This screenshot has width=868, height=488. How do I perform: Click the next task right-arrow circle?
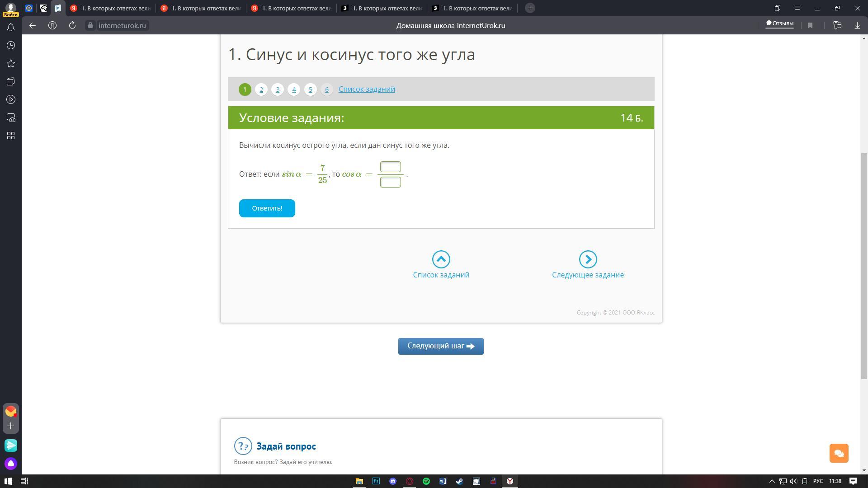point(588,259)
